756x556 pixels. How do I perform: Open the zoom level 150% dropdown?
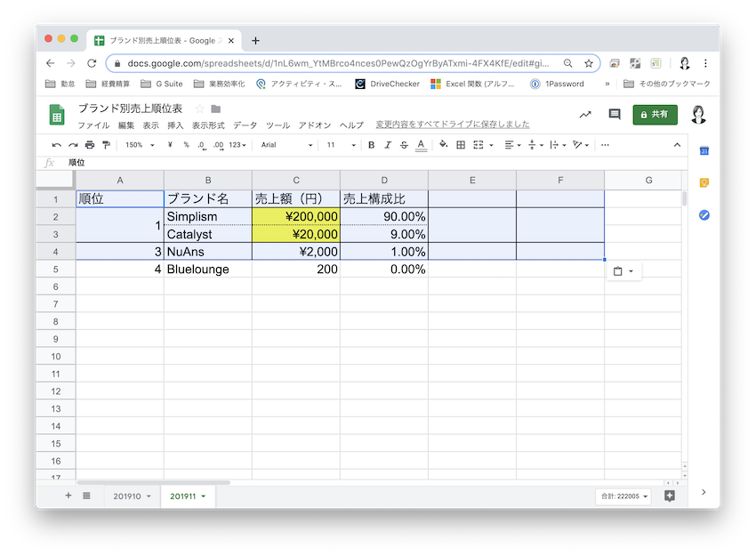pos(140,145)
